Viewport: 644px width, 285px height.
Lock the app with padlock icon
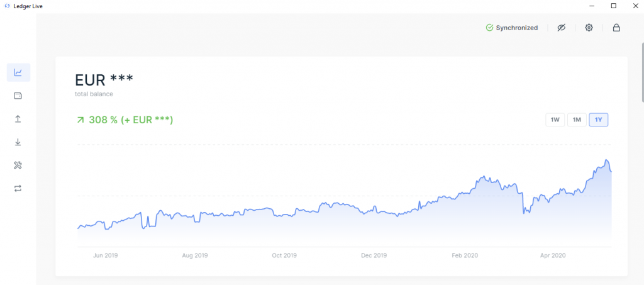pyautogui.click(x=616, y=28)
